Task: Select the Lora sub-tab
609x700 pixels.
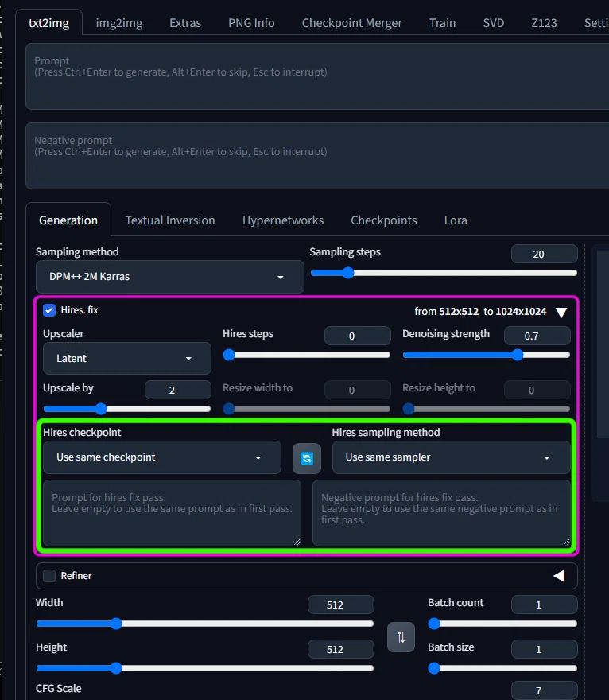Action: [456, 220]
